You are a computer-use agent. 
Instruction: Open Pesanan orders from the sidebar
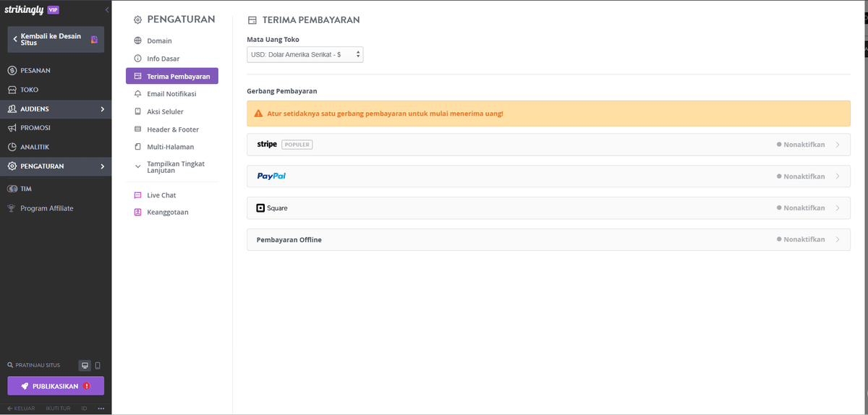click(35, 71)
